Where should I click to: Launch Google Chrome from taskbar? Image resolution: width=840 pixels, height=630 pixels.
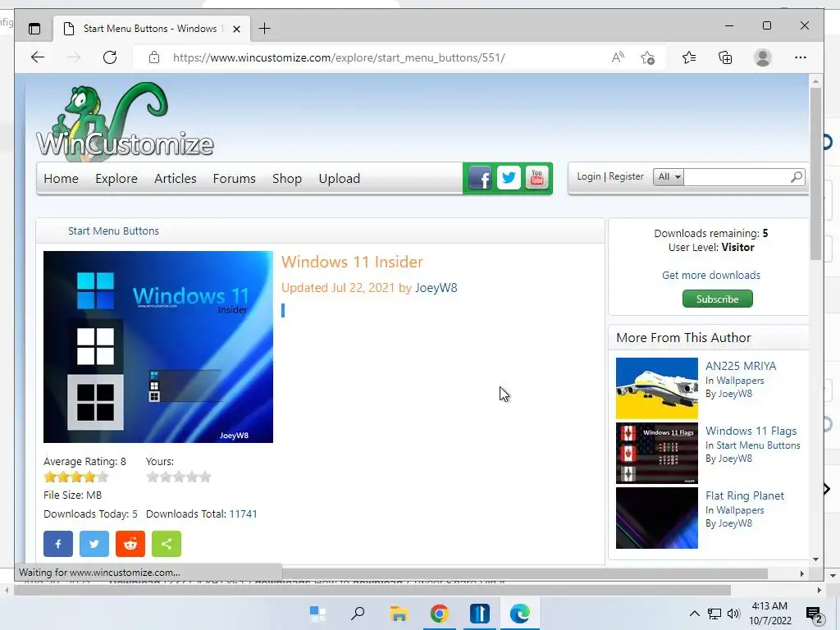coord(440,614)
